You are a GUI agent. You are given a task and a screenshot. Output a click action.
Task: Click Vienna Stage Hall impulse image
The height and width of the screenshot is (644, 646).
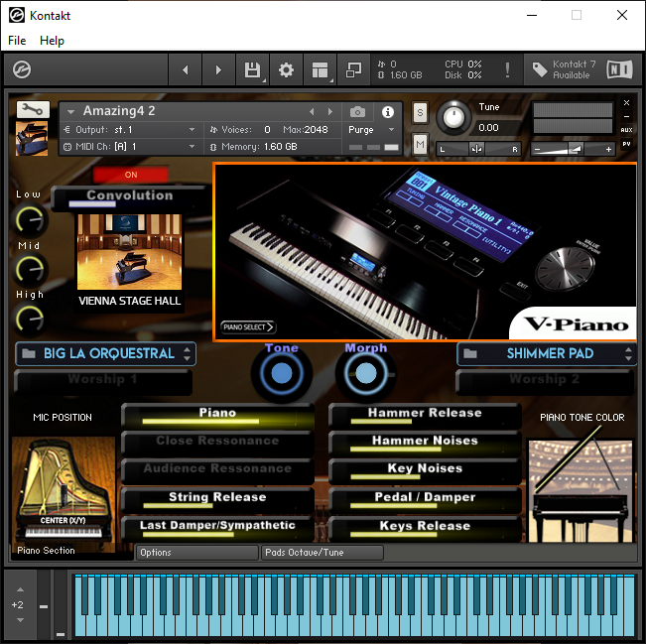(129, 252)
